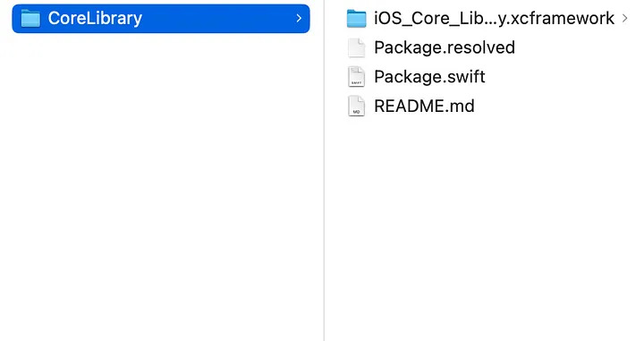This screenshot has height=341, width=644.
Task: Select the Package.swift file icon
Action: [x=356, y=77]
